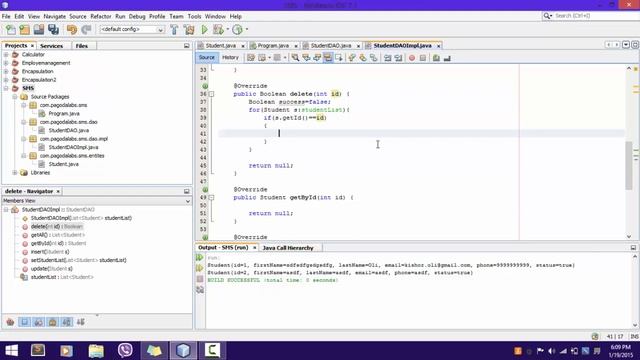This screenshot has width=640, height=360.
Task: Open StudentDAOImpl.java in Projects tree
Action: click(73, 147)
